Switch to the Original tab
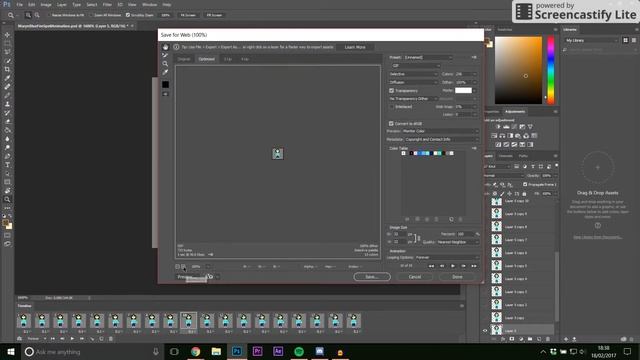 184,59
